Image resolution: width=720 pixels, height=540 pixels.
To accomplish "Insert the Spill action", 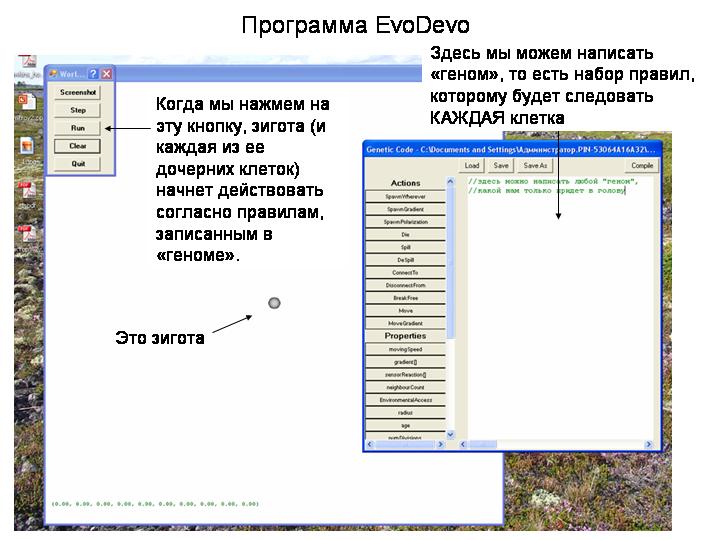I will pos(405,248).
